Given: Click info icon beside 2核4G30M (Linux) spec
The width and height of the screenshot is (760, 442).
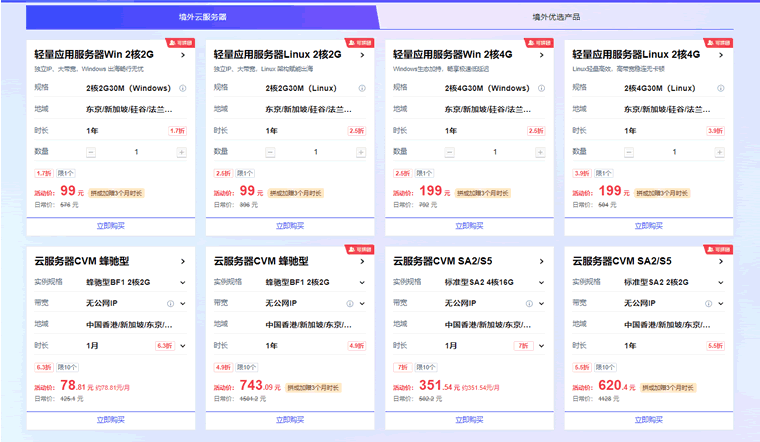Looking at the screenshot, I should (x=721, y=88).
